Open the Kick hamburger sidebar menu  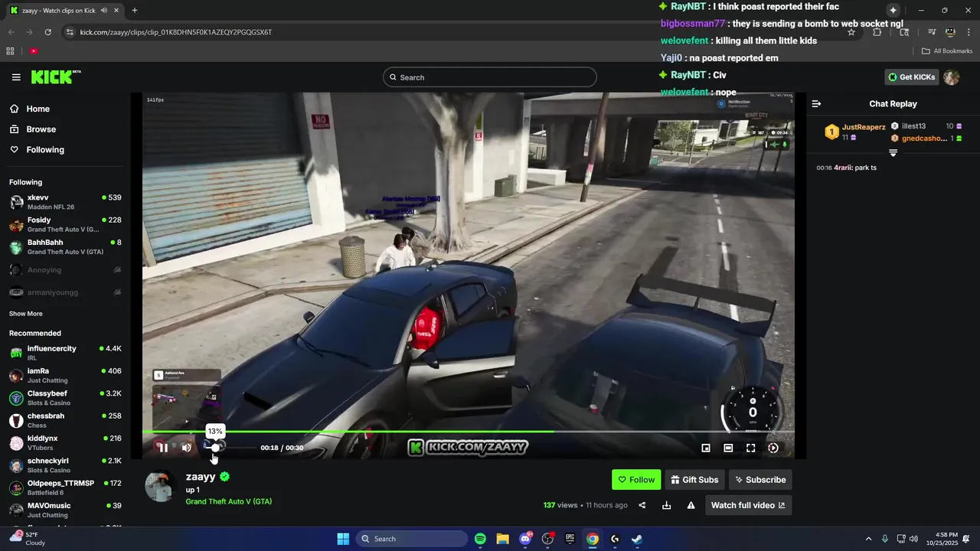(x=16, y=77)
